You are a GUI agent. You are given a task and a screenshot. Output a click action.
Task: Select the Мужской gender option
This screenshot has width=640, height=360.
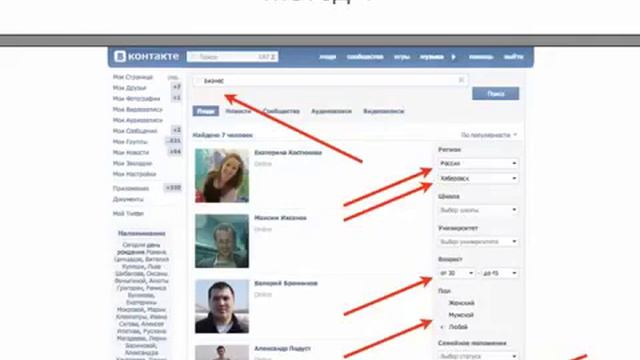pos(461,315)
